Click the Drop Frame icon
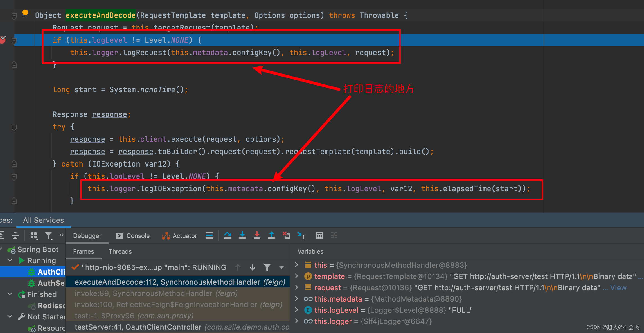The image size is (644, 333). [286, 235]
